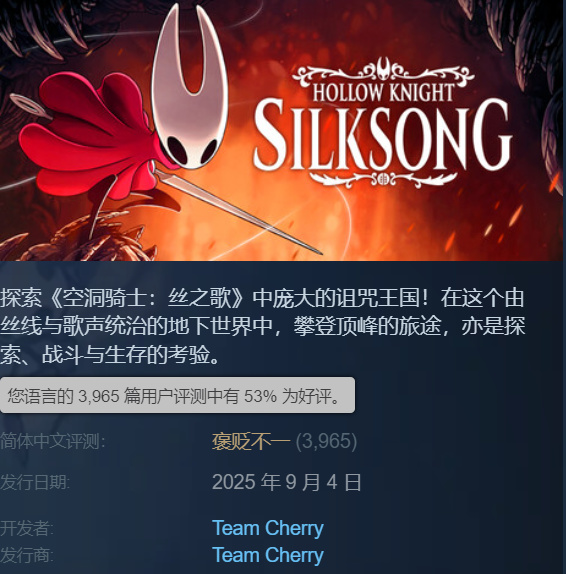
Task: Open the developer Team Cherry link
Action: (x=268, y=528)
